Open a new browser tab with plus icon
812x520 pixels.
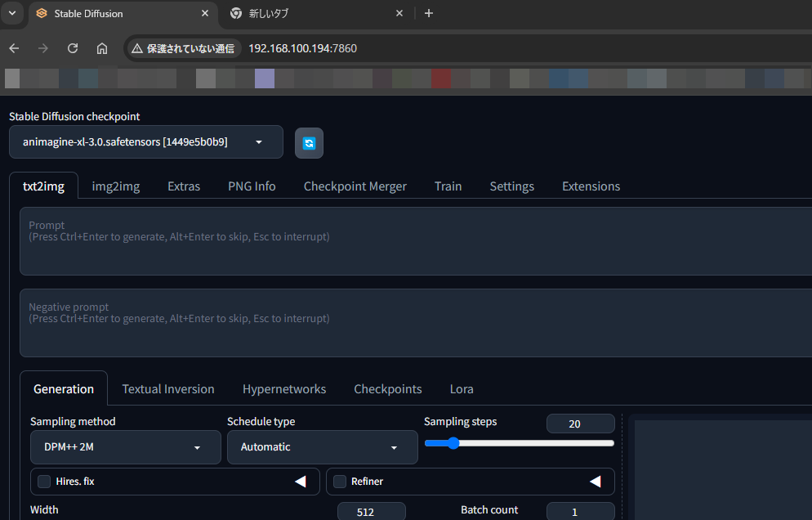tap(429, 13)
